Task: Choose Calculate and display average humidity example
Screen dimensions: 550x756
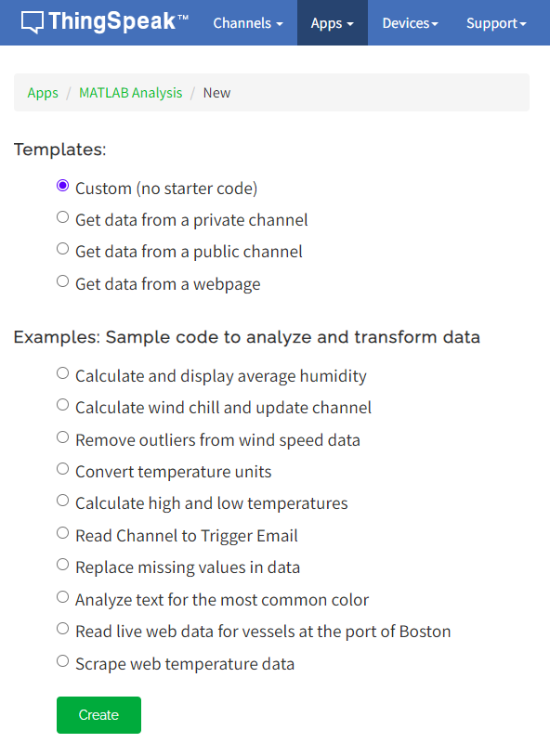Action: coord(63,373)
